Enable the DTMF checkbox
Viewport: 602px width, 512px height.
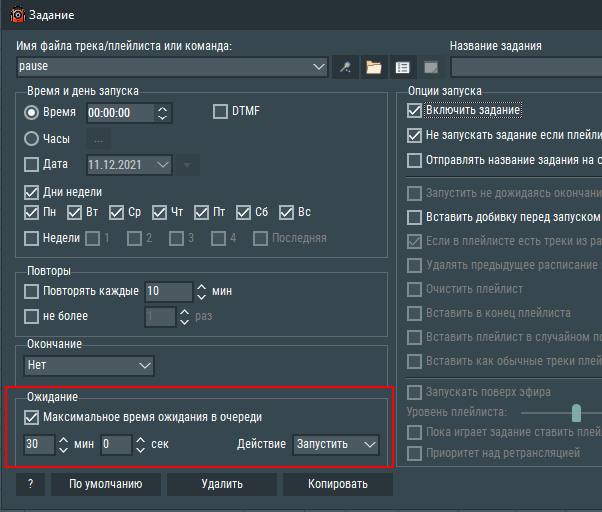[x=220, y=111]
